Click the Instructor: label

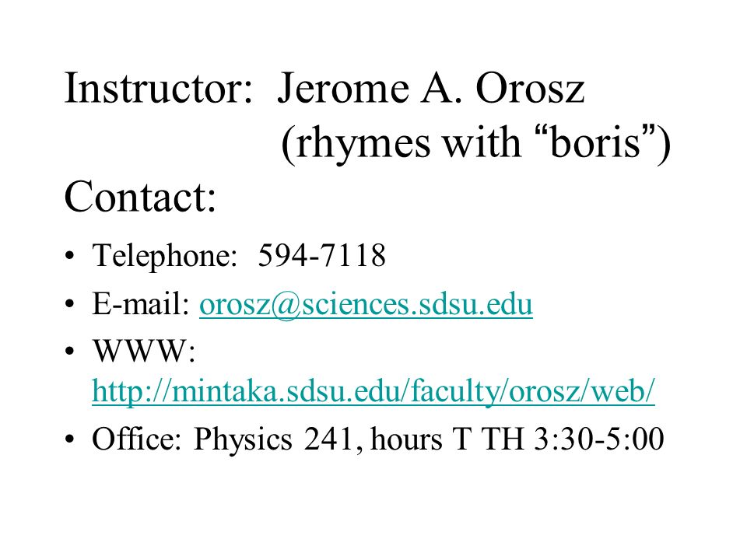coord(159,88)
